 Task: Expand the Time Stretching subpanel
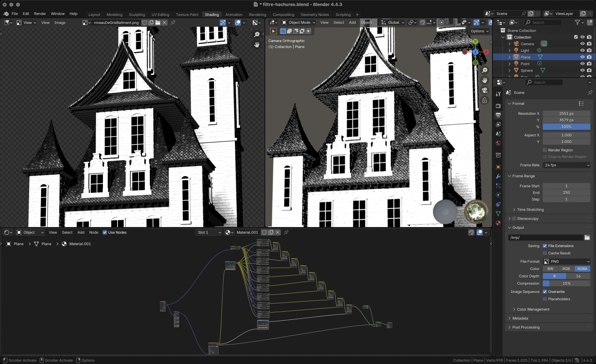tap(514, 210)
